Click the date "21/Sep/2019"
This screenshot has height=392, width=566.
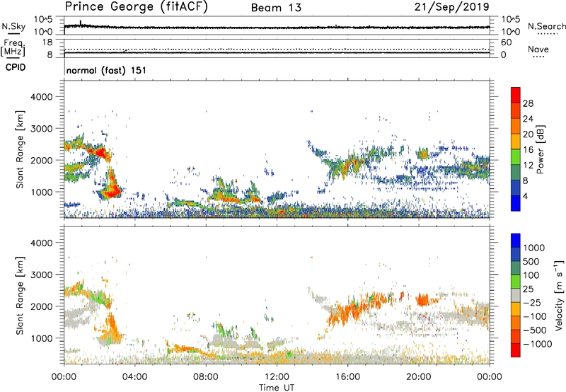[x=451, y=7]
